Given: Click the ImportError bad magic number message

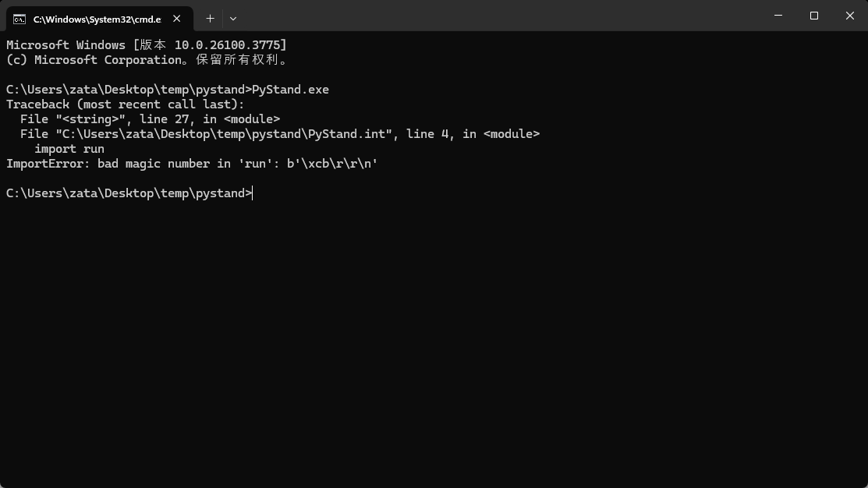Looking at the screenshot, I should click(192, 164).
